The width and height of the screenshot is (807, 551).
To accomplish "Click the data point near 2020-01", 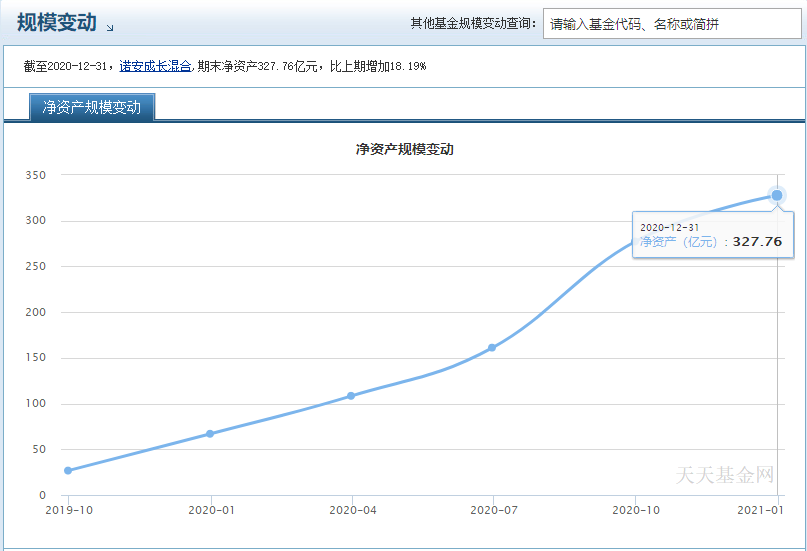I will 210,434.
